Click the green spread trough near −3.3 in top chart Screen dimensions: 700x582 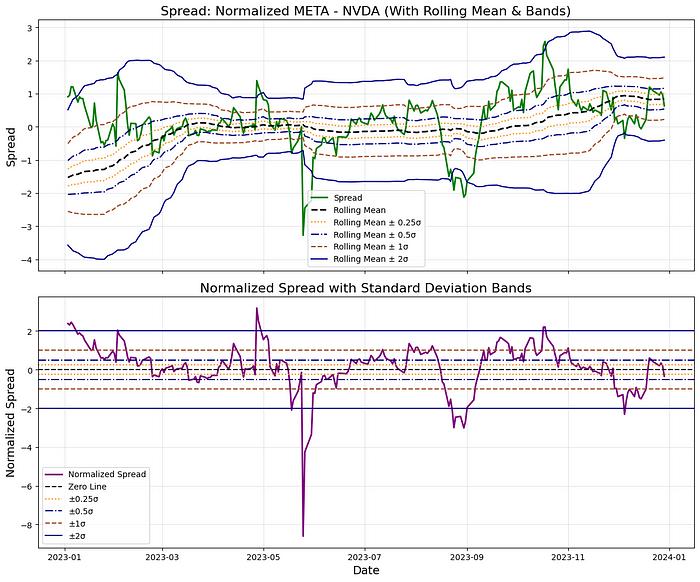click(303, 234)
